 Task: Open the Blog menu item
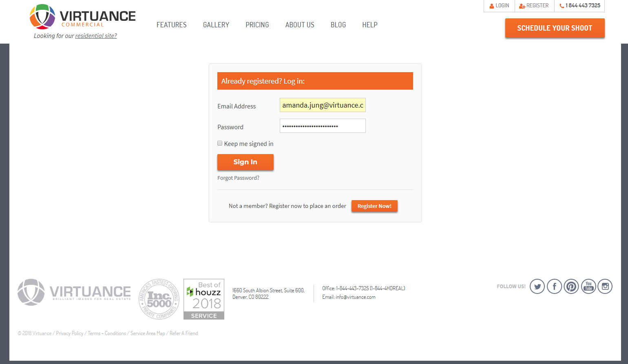pyautogui.click(x=338, y=25)
